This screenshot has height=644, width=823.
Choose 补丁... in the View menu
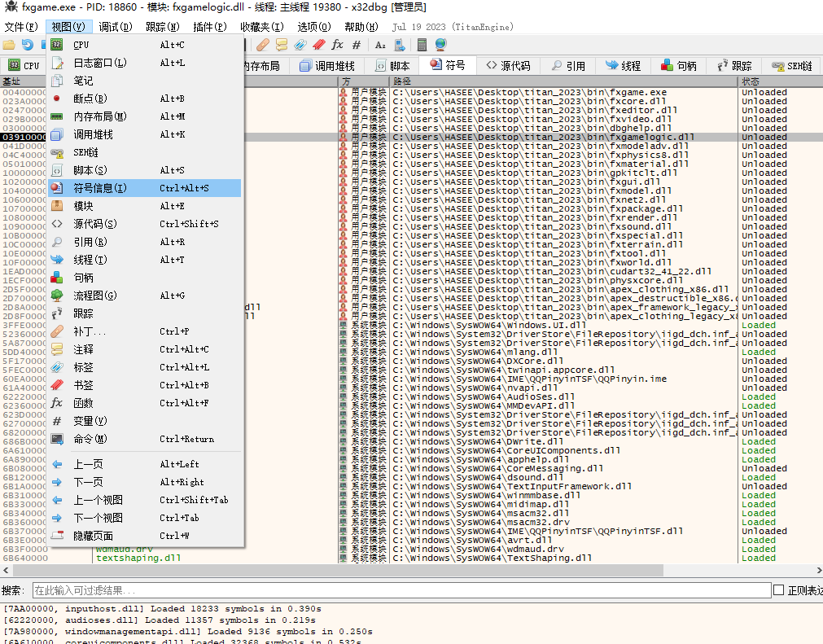[144, 331]
